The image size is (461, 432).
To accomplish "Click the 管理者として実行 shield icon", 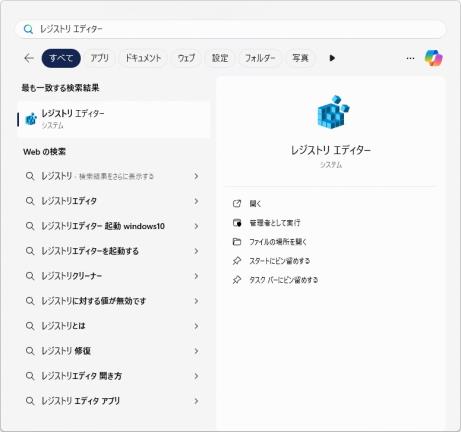I will coord(237,223).
